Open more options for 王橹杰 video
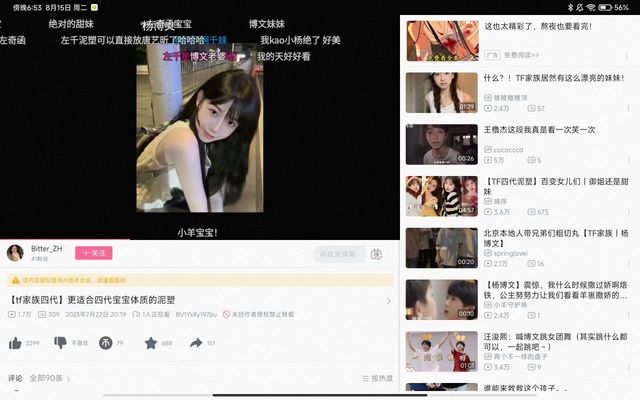This screenshot has height=400, width=640. [628, 160]
